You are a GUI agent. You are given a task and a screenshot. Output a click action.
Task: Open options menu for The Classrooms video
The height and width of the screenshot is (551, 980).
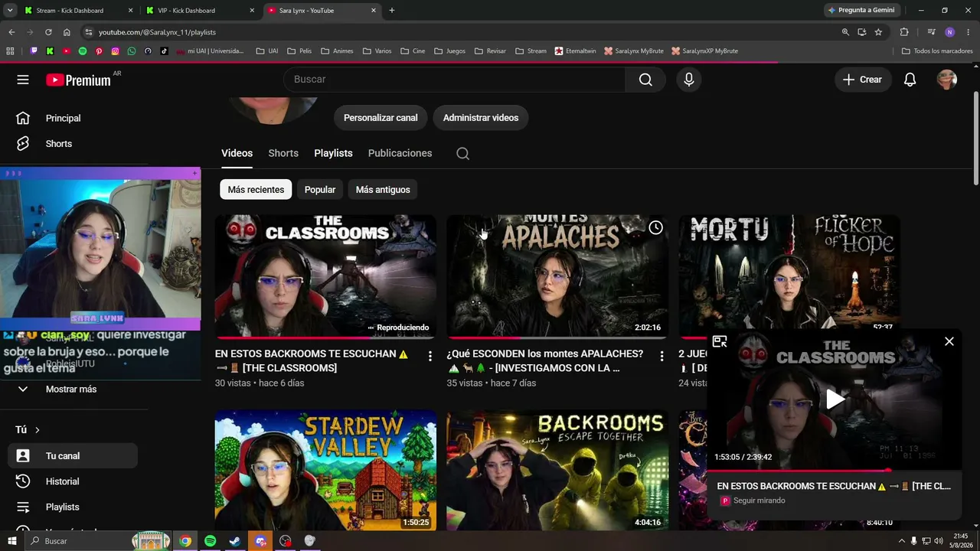click(x=430, y=356)
